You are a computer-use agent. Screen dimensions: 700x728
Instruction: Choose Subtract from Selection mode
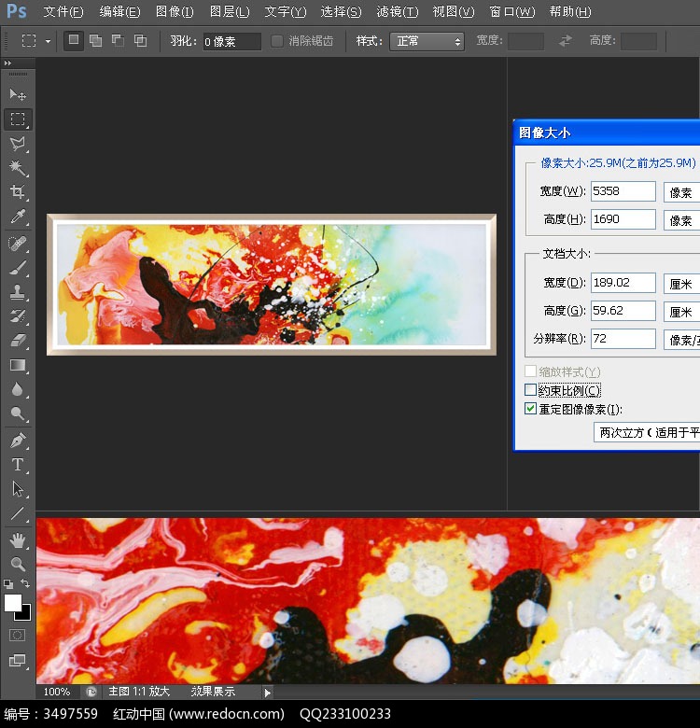click(118, 41)
